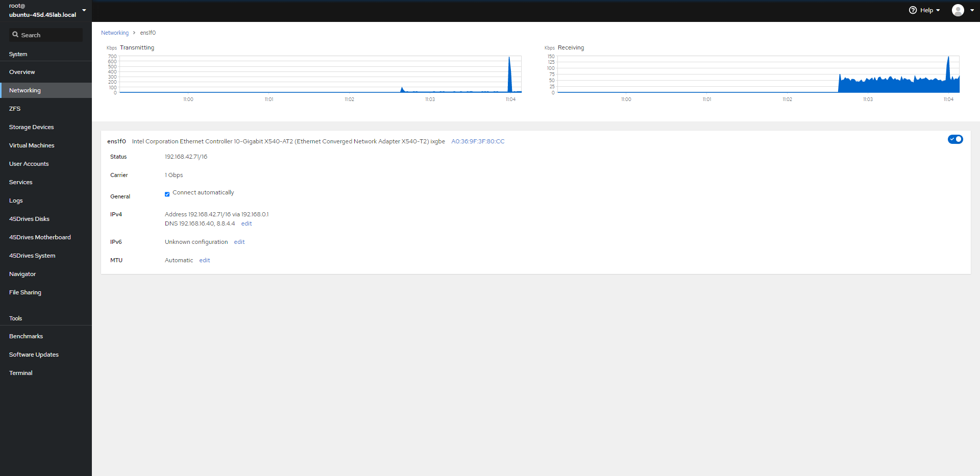Image resolution: width=980 pixels, height=476 pixels.
Task: Click the MAC address A0:36:9F:3F:80:CC link
Action: (x=478, y=141)
